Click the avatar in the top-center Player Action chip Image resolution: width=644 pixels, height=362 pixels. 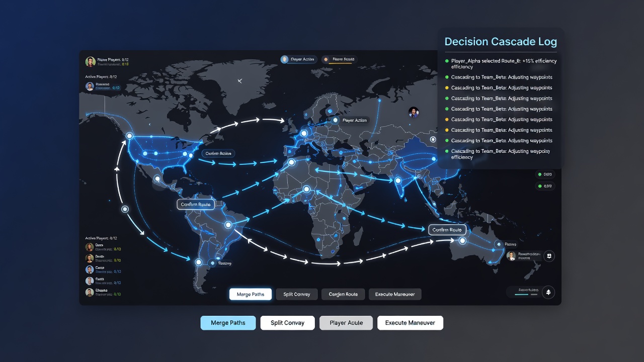285,59
